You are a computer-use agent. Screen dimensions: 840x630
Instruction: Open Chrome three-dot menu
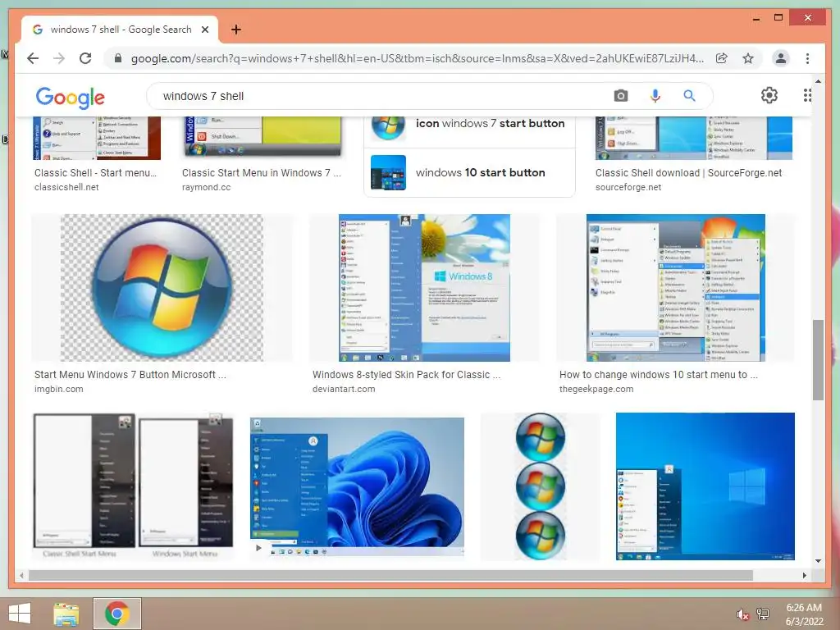tap(807, 58)
